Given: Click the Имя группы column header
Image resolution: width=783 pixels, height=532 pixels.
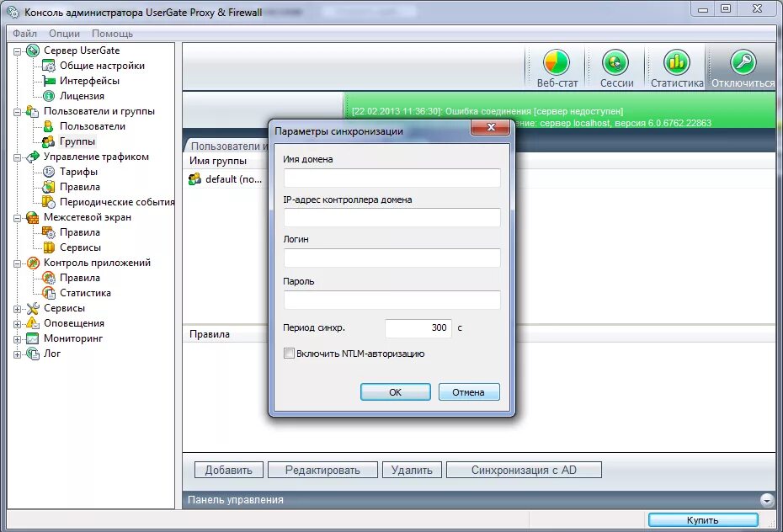Looking at the screenshot, I should coord(218,161).
